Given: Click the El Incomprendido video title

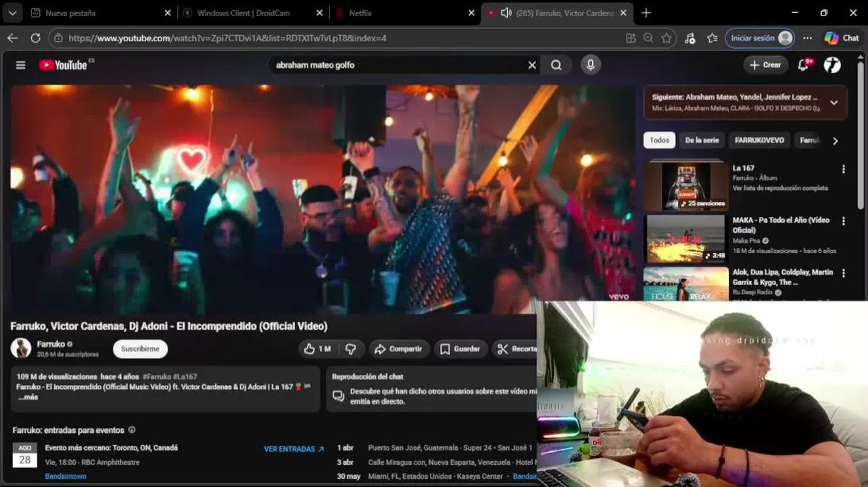Looking at the screenshot, I should pos(169,326).
